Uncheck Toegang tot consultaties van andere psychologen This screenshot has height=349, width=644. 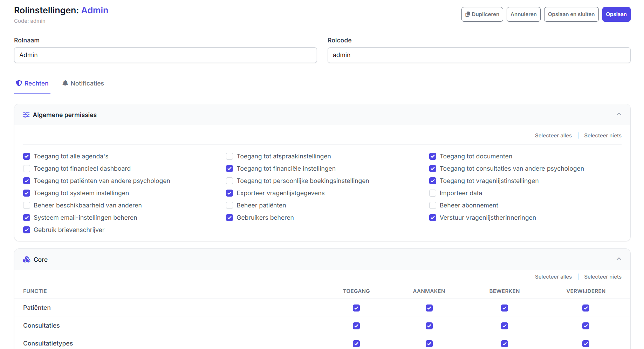433,169
